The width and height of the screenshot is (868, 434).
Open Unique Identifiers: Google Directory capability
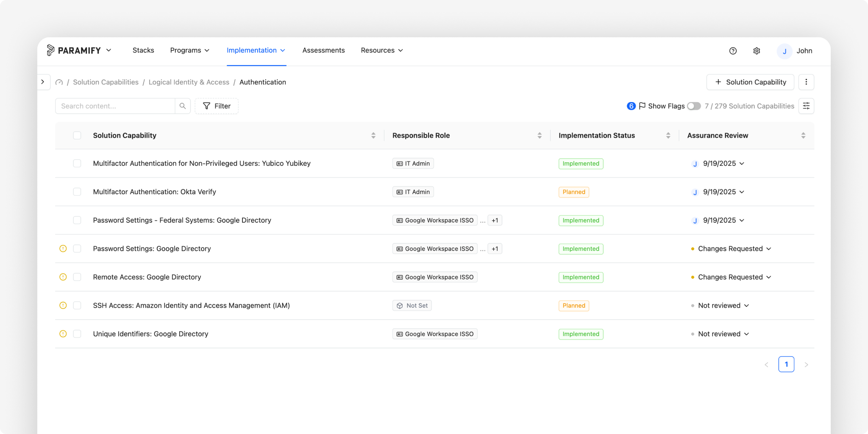tap(150, 334)
